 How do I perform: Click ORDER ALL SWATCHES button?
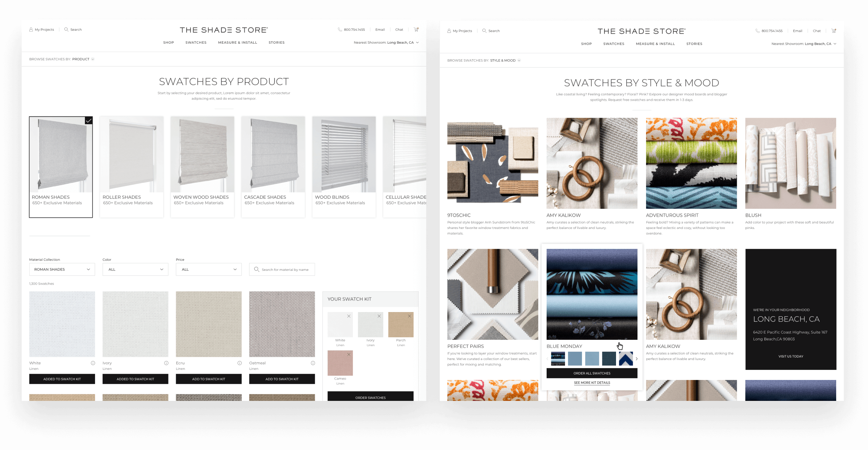[x=592, y=373]
